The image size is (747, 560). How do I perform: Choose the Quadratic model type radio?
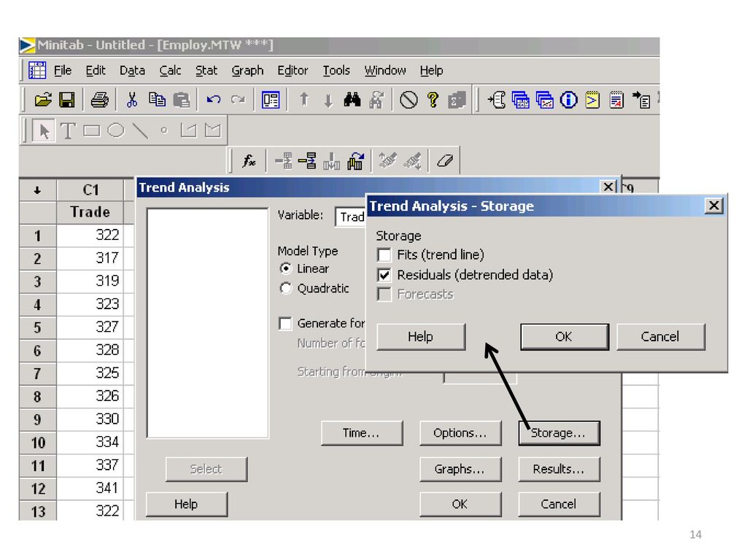[x=285, y=289]
